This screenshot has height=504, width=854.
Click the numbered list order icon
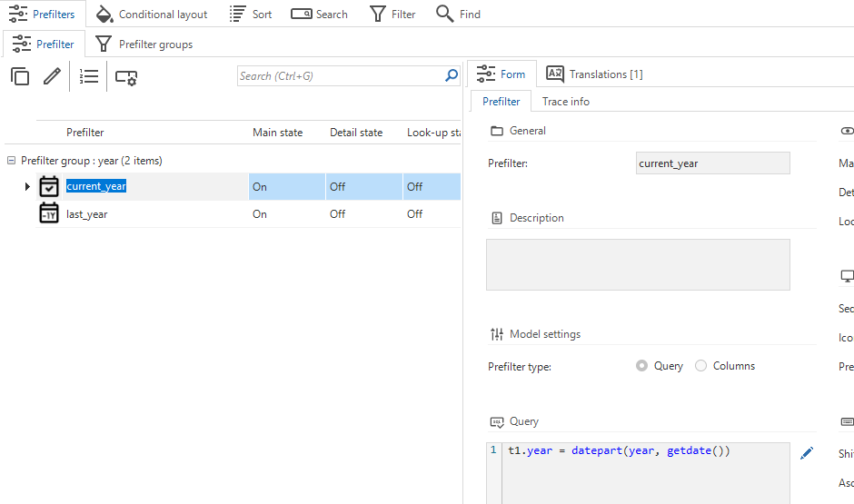click(x=89, y=76)
